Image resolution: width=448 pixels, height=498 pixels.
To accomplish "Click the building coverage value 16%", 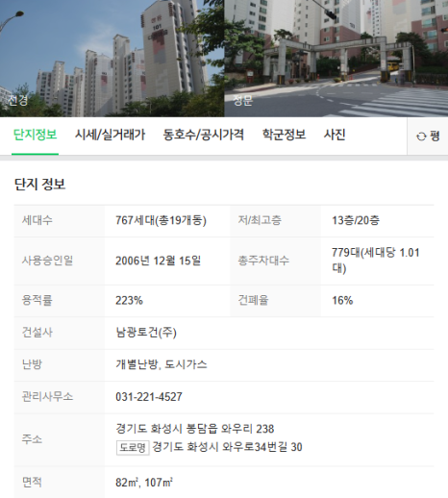I will 342,301.
